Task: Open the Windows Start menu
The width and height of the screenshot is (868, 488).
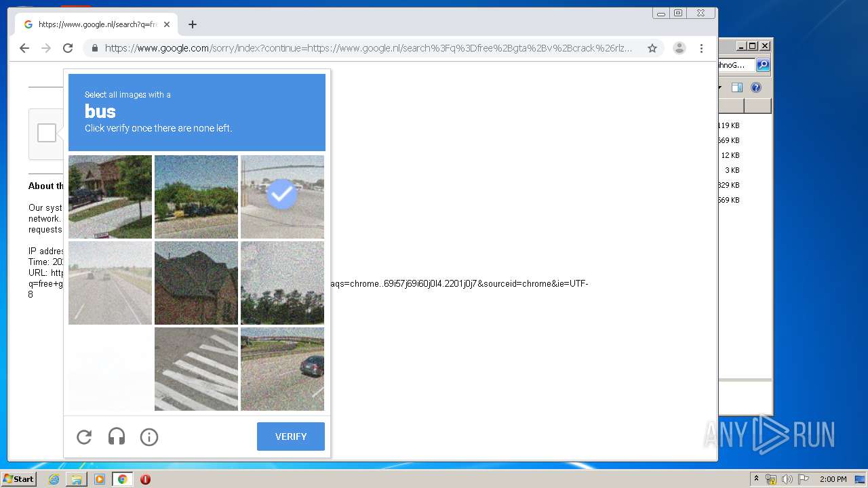Action: pyautogui.click(x=18, y=479)
